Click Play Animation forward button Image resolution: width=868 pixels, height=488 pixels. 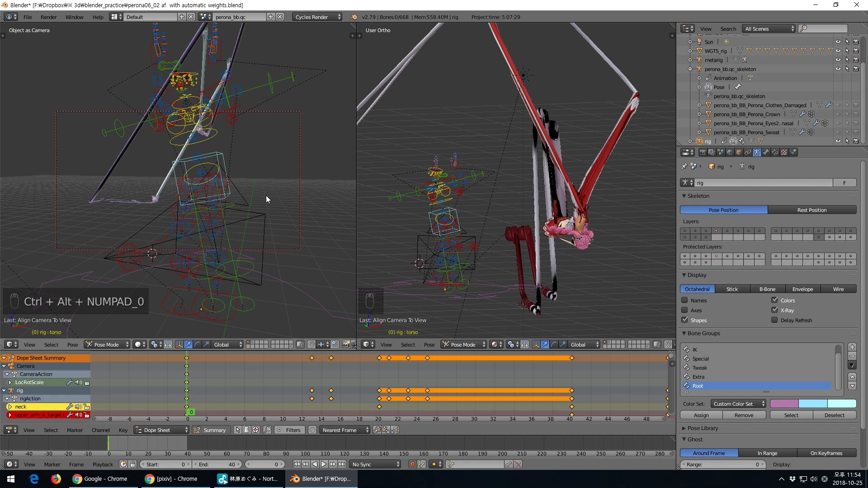[324, 464]
